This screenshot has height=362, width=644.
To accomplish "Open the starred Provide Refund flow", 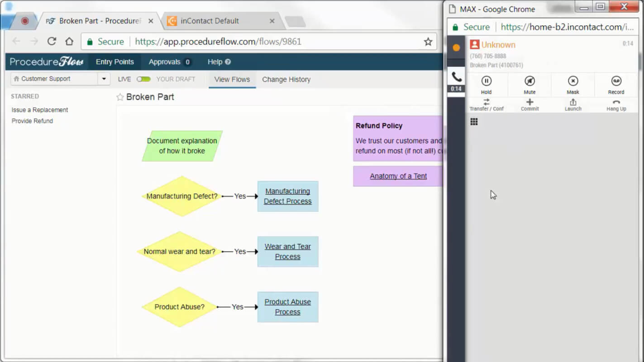I will click(x=32, y=121).
